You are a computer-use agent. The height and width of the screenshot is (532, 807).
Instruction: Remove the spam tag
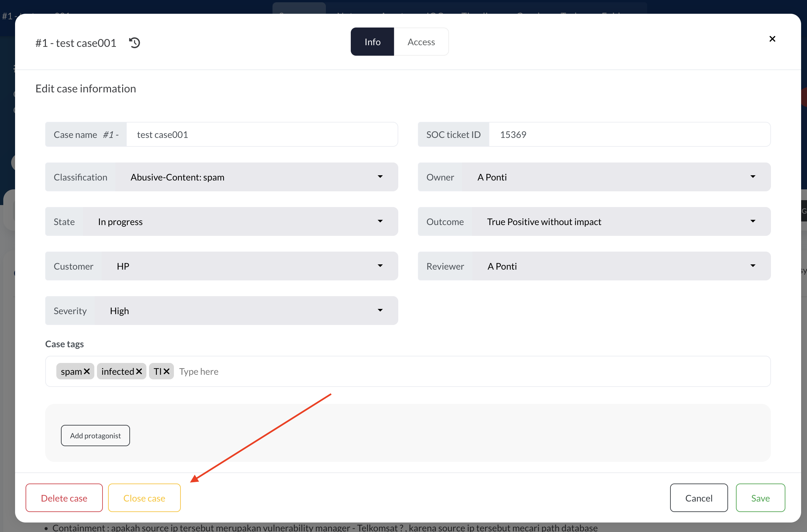(x=87, y=371)
